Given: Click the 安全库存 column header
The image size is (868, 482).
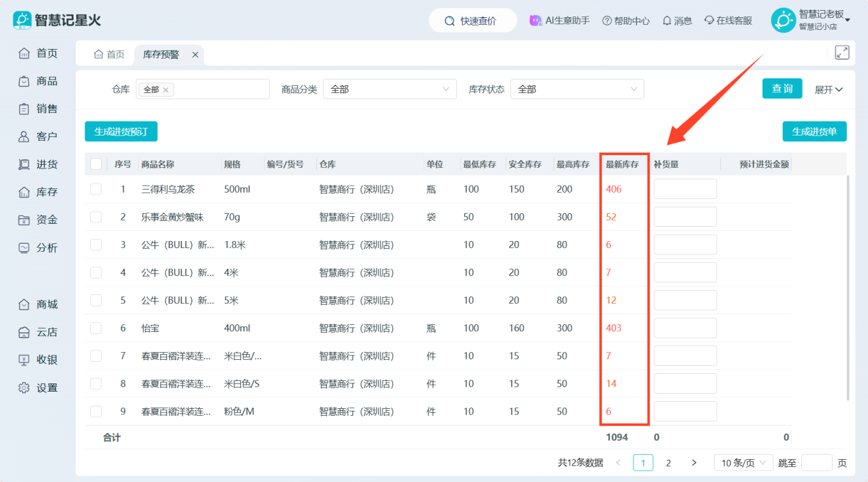Looking at the screenshot, I should (525, 164).
